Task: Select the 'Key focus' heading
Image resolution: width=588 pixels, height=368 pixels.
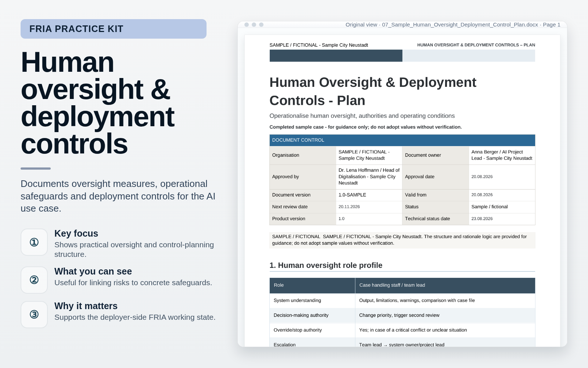Action: coord(76,233)
